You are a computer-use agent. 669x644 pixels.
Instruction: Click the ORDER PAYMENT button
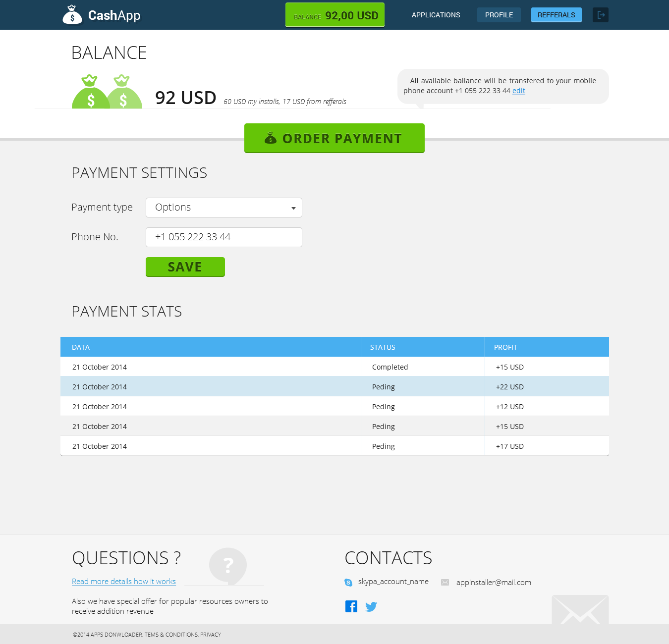coord(334,138)
